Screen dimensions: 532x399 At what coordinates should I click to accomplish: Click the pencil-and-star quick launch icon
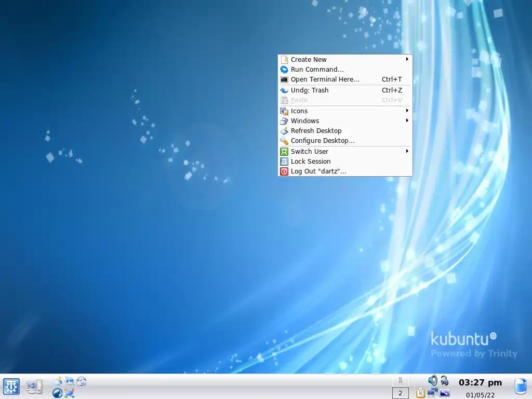pyautogui.click(x=58, y=381)
